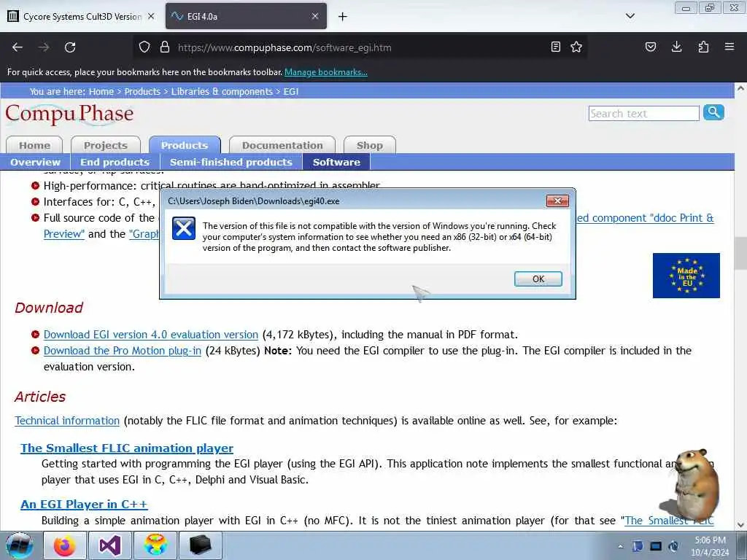Click Download the Pro Motion plug-in link
Screen dimensions: 747x560
(123, 351)
